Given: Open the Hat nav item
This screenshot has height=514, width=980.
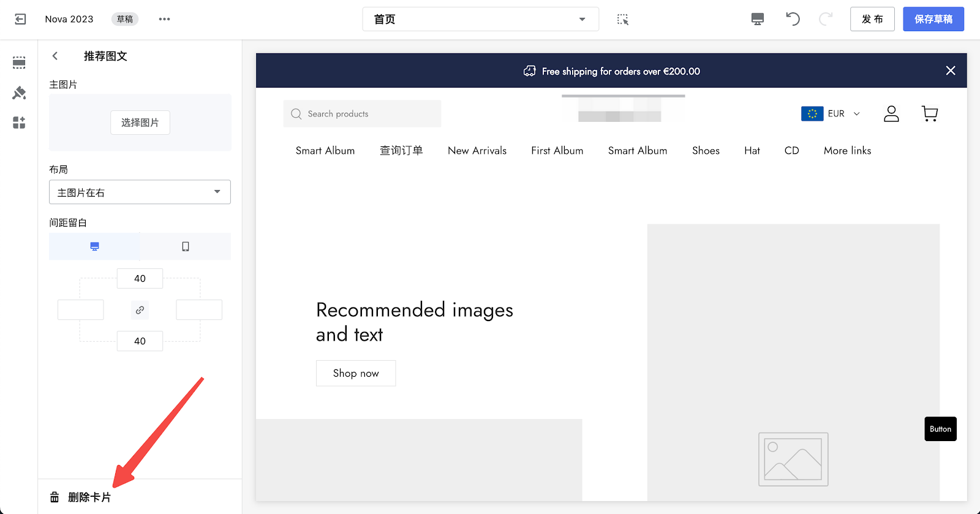Looking at the screenshot, I should click(x=752, y=151).
